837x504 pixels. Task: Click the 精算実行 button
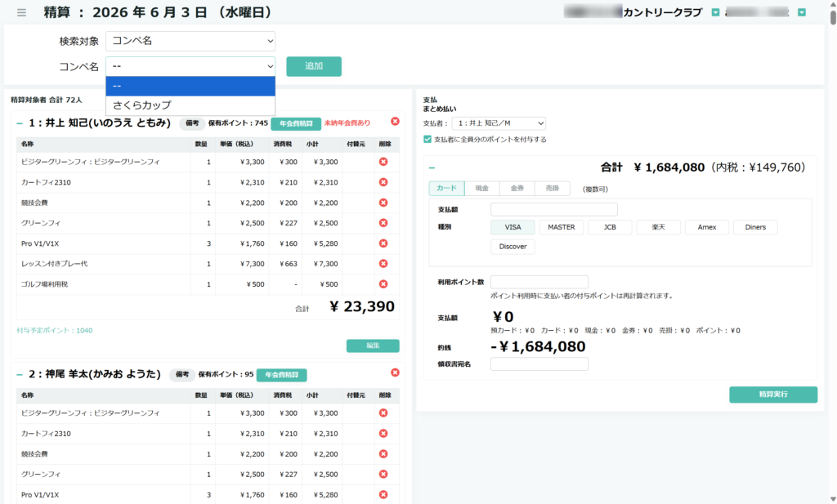pos(773,395)
